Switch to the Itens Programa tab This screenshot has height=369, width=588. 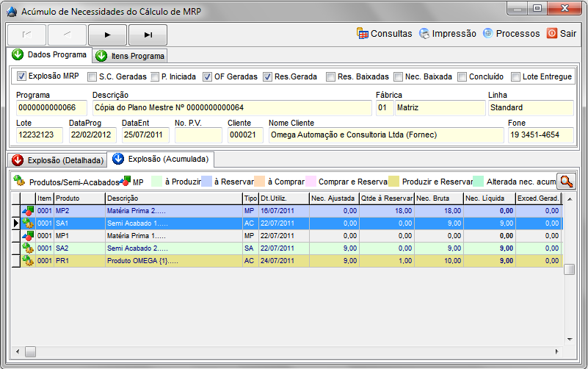pos(129,56)
